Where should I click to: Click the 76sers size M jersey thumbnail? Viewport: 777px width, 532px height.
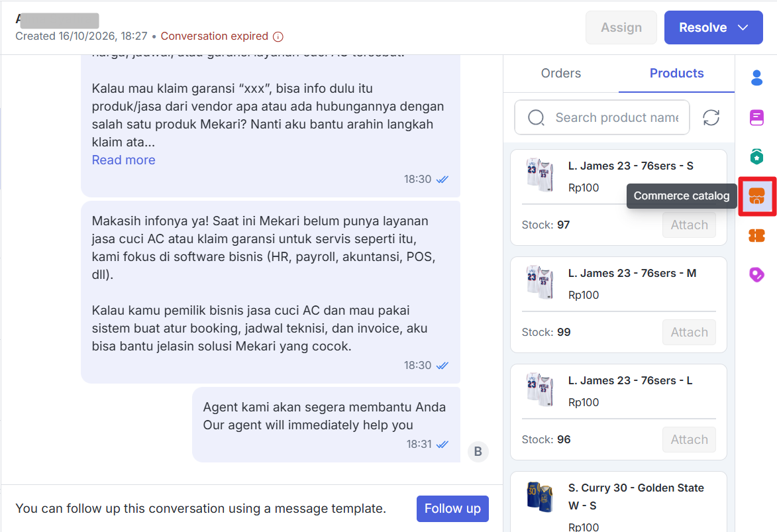pos(540,282)
